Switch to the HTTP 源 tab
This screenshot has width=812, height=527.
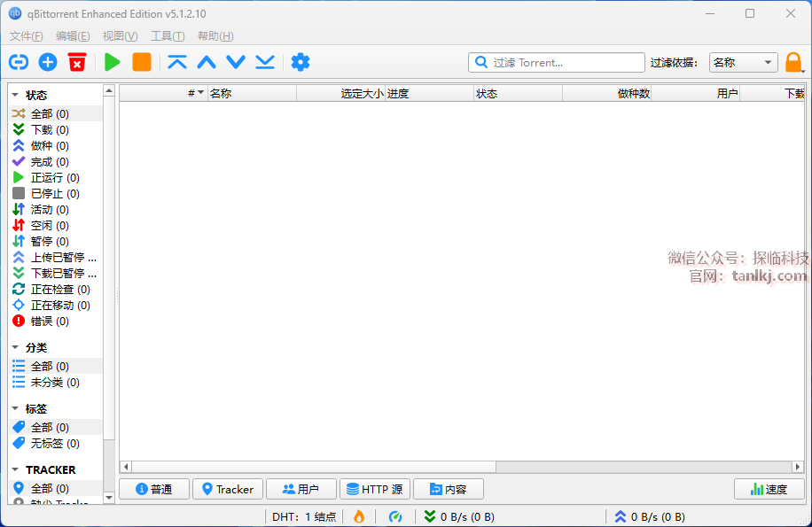374,489
